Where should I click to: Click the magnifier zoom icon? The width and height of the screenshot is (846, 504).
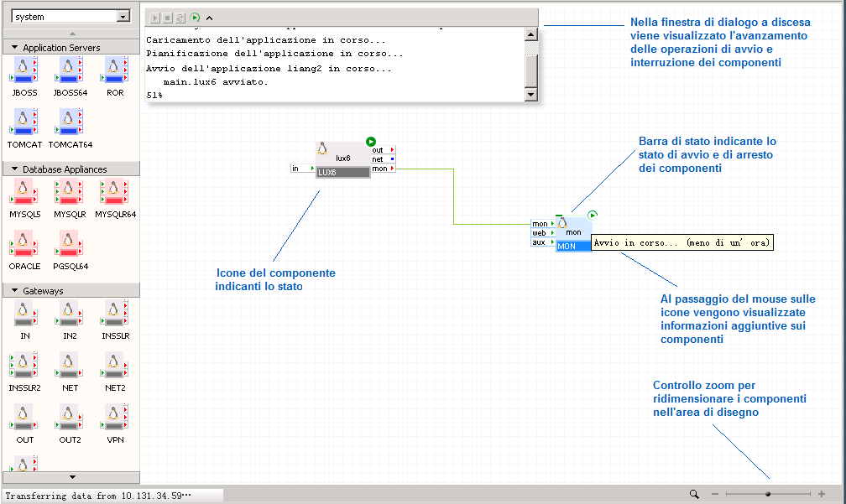(694, 495)
